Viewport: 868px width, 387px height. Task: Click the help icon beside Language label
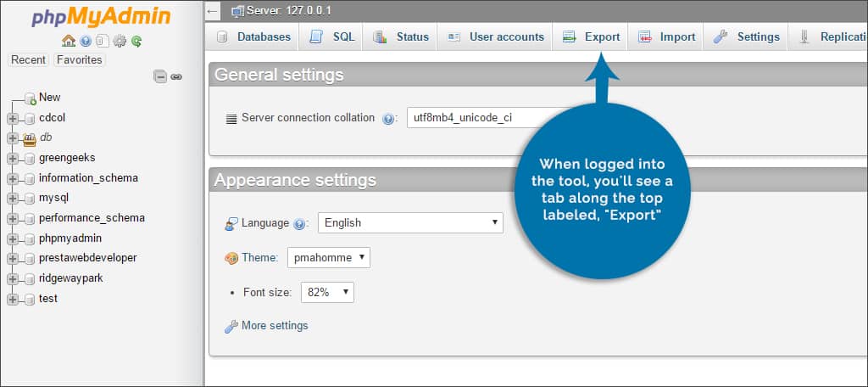coord(299,224)
